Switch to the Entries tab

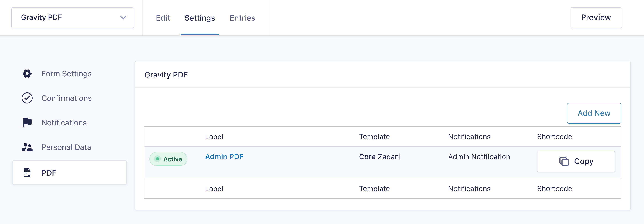point(242,18)
